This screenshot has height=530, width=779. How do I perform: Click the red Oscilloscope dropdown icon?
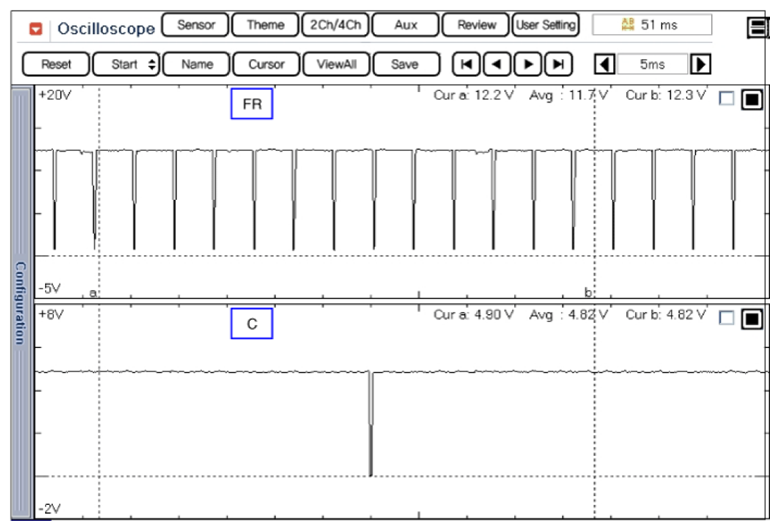(x=37, y=28)
